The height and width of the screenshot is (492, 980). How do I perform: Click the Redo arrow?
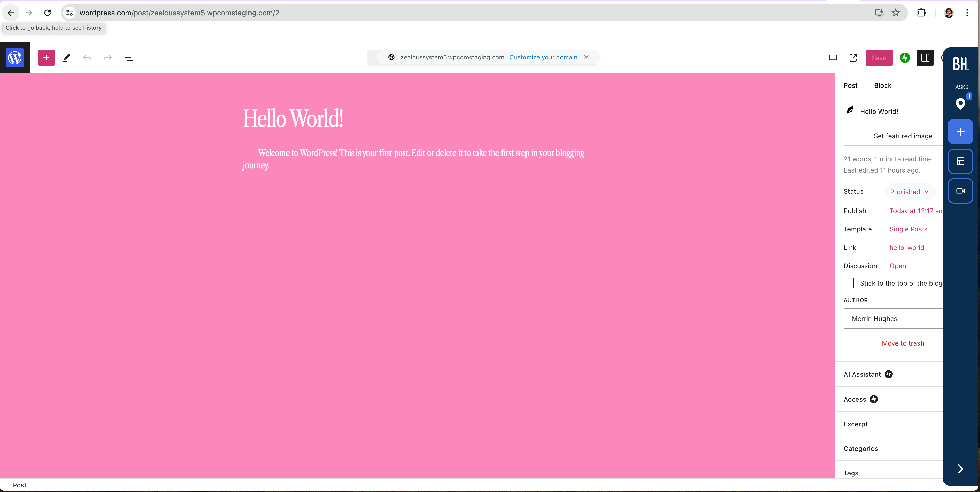coord(108,58)
